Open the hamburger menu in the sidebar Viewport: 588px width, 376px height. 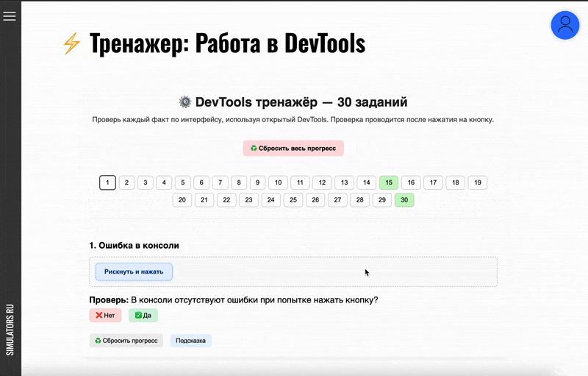(x=10, y=16)
